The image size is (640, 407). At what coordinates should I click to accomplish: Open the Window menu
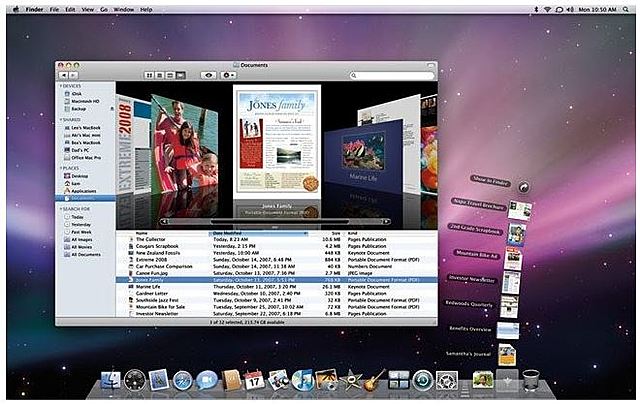(124, 9)
